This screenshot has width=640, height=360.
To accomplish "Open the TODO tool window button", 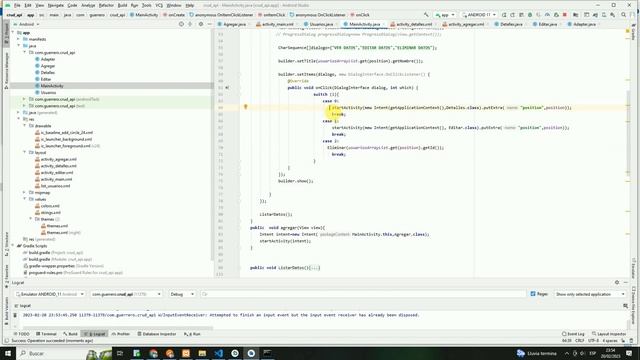I will click(21, 334).
